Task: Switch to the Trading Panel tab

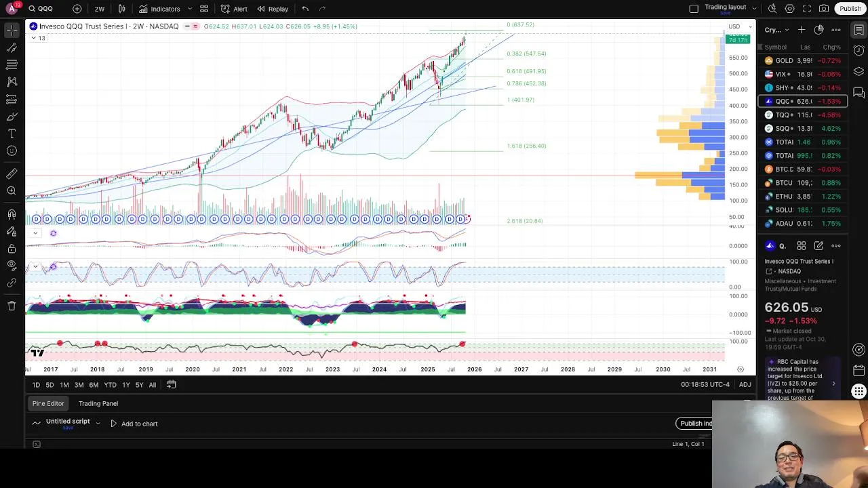Action: [98, 403]
